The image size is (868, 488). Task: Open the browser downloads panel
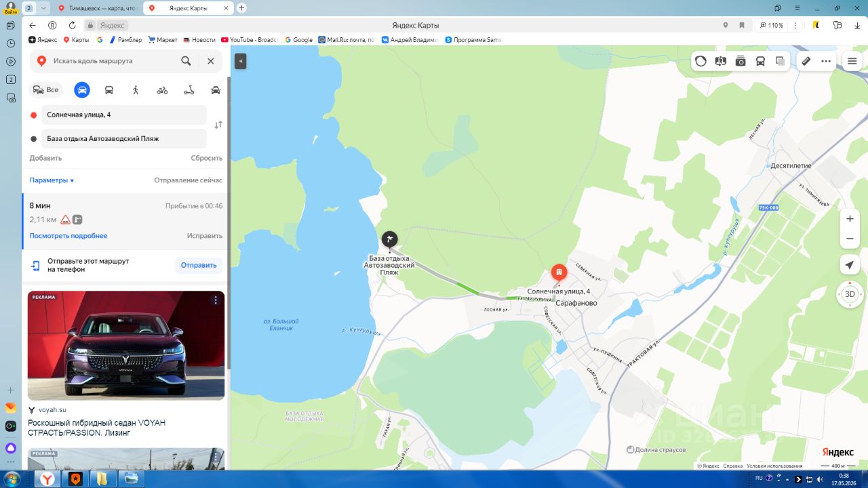click(858, 25)
